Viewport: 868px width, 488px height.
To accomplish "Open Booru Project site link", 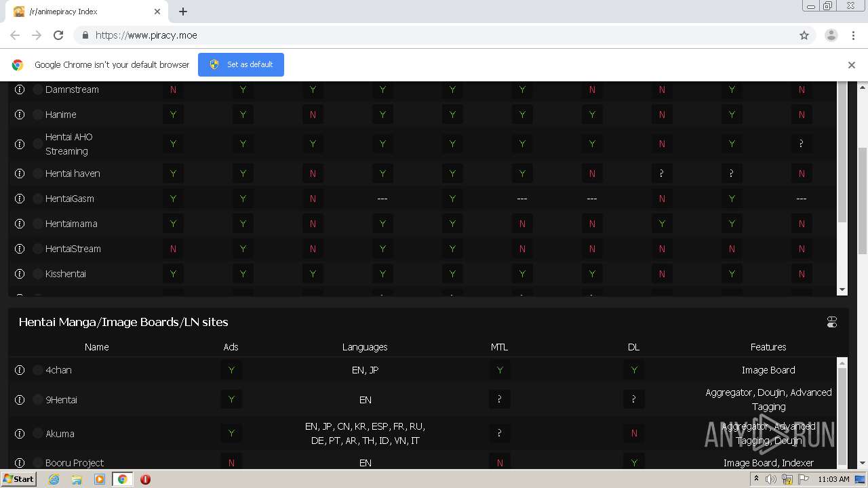I will click(75, 463).
